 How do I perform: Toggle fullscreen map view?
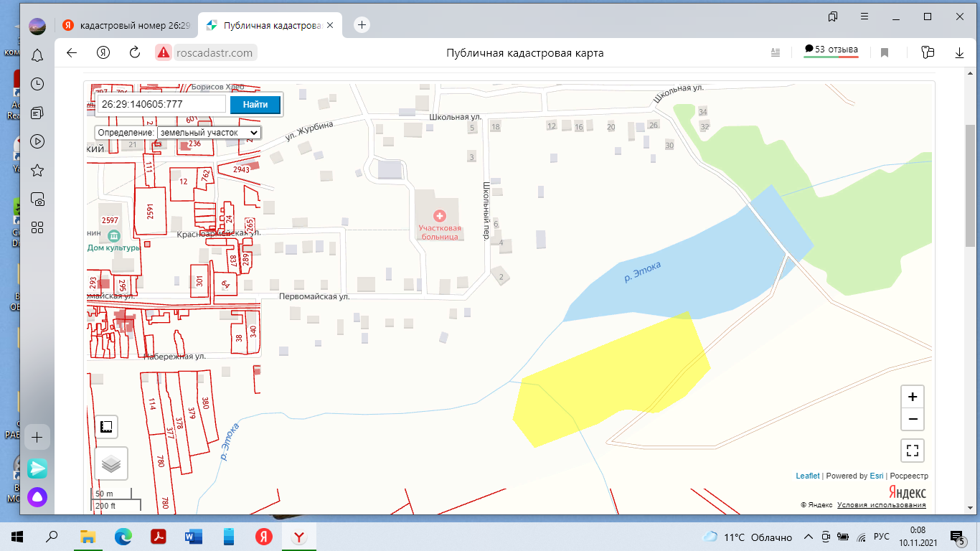(x=912, y=451)
